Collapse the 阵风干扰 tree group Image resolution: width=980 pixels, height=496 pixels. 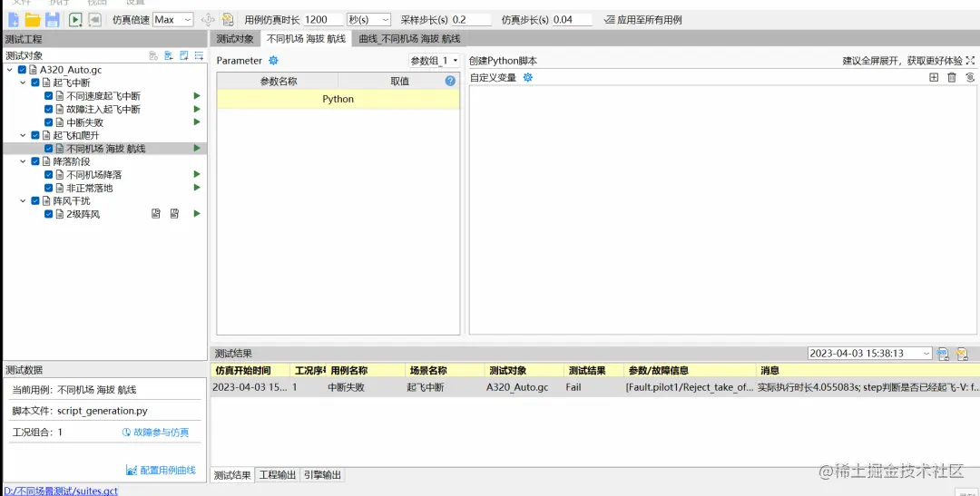[x=23, y=201]
